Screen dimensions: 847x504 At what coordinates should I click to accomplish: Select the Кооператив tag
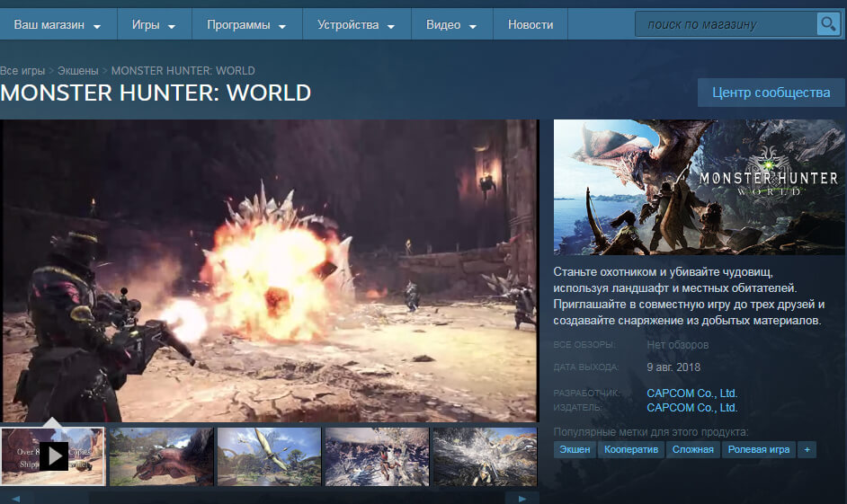coord(631,449)
